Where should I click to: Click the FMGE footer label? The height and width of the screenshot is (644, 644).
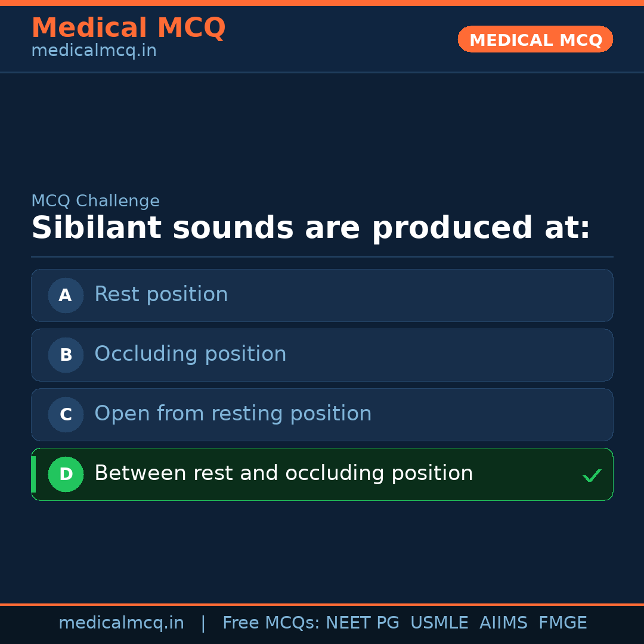(562, 623)
